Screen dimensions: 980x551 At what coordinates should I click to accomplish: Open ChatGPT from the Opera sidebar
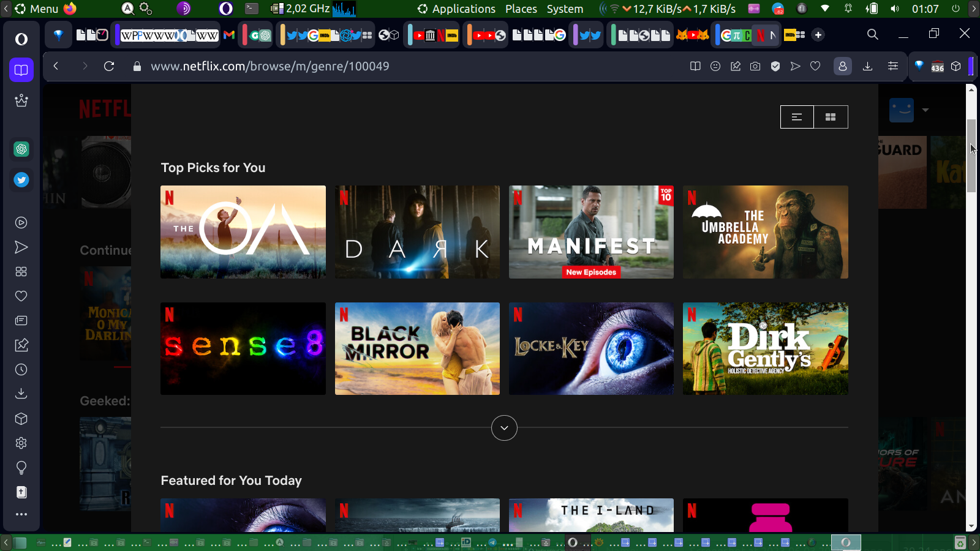[x=21, y=149]
